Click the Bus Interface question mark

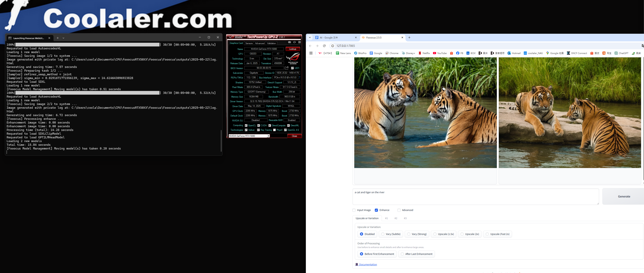coord(299,77)
